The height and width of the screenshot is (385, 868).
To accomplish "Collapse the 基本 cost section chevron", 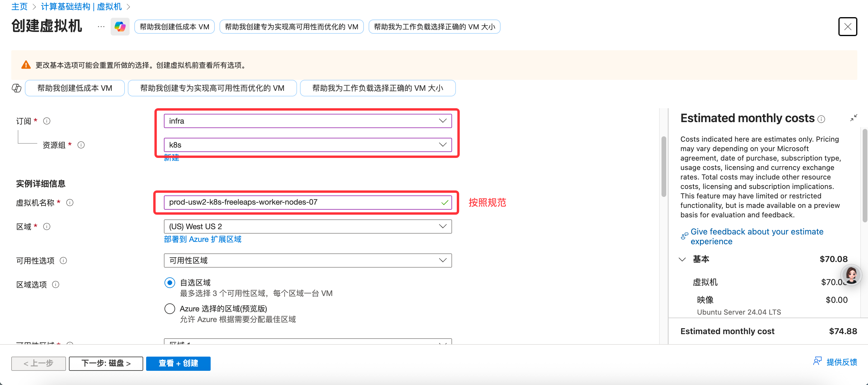I will pos(682,259).
